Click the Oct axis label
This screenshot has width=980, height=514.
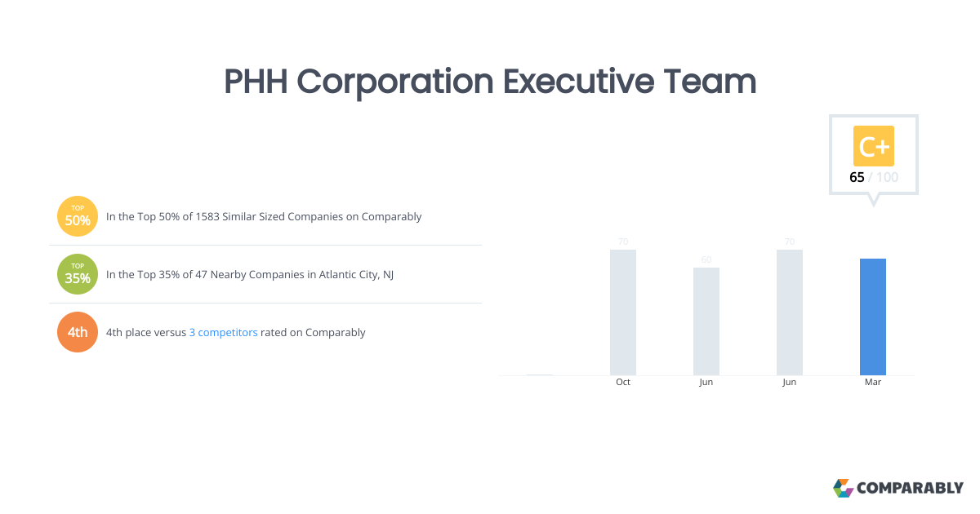623,382
